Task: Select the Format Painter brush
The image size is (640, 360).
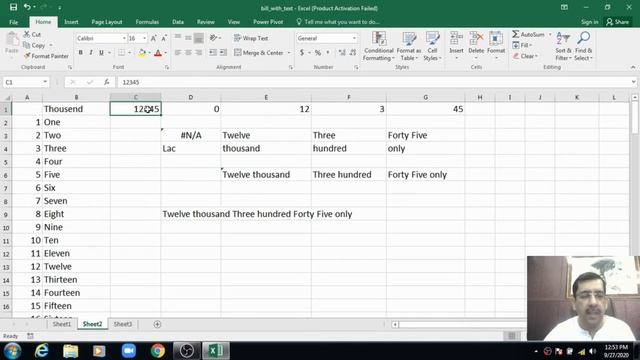Action: tap(27, 56)
